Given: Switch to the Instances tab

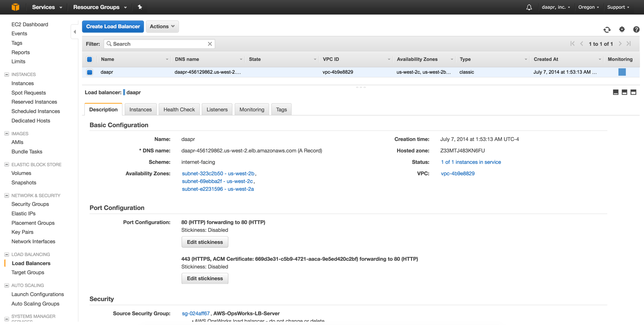Looking at the screenshot, I should click(141, 110).
